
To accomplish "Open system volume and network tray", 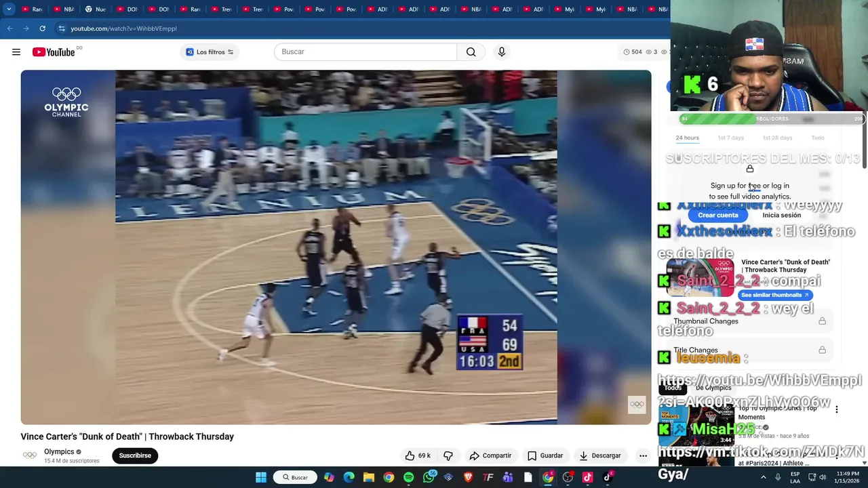I will [817, 477].
